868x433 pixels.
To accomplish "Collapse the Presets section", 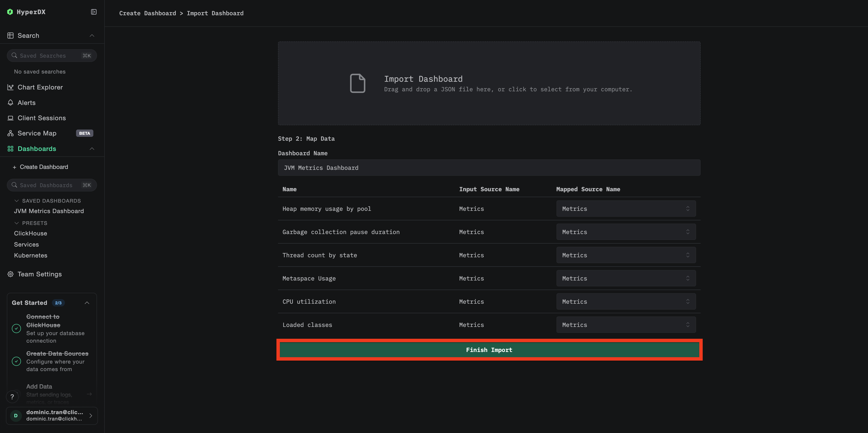I will 17,223.
